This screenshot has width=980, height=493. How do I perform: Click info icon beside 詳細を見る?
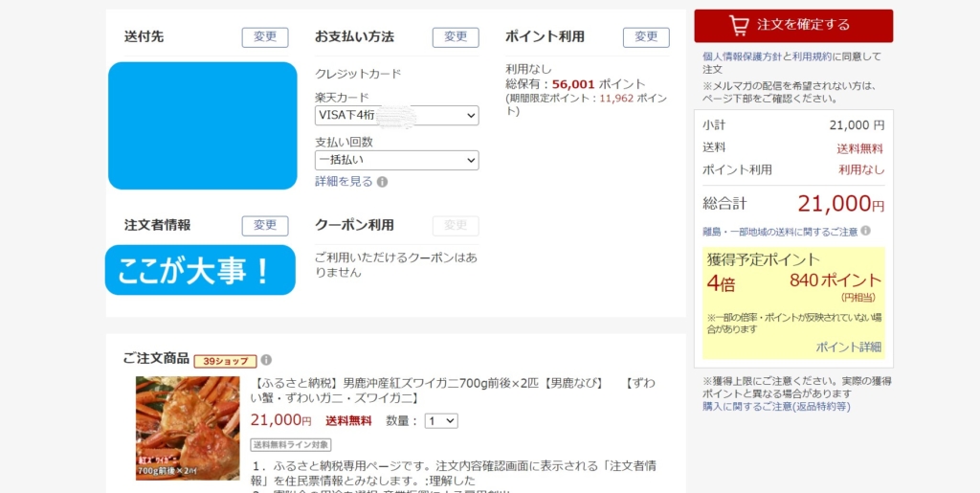[383, 183]
